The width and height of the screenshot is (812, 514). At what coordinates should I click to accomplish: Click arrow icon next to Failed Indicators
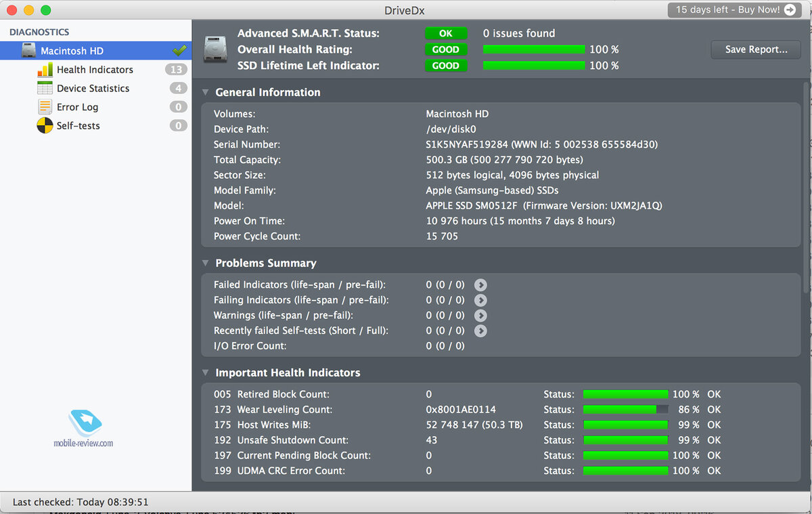click(480, 285)
